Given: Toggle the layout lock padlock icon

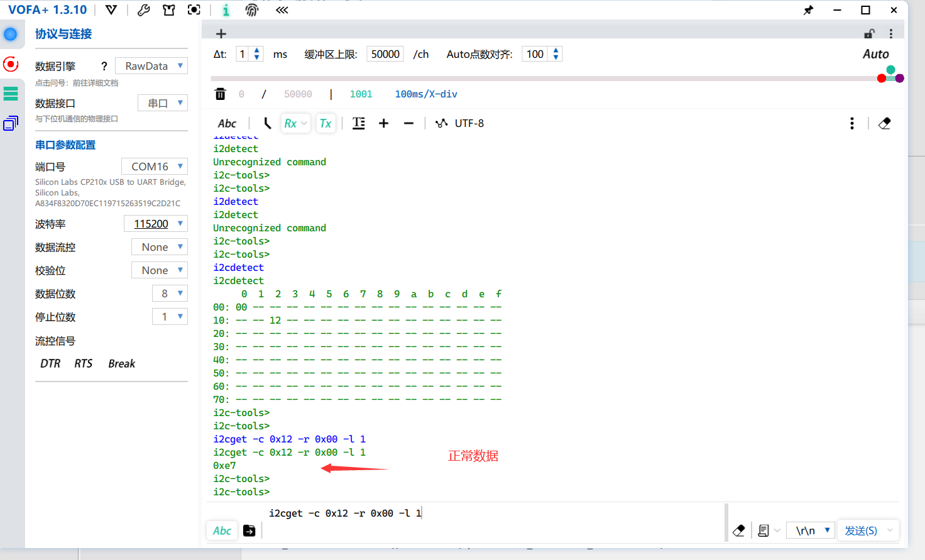Looking at the screenshot, I should (x=870, y=34).
